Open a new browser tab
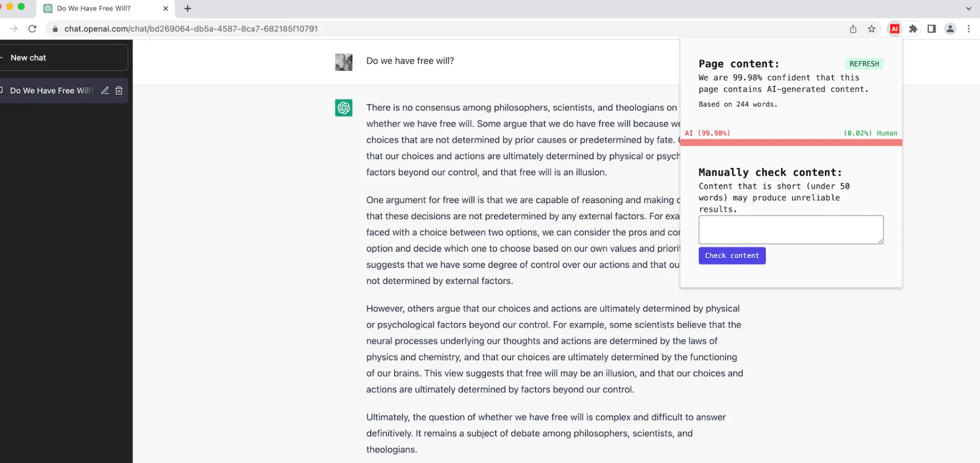The image size is (980, 463). click(188, 8)
